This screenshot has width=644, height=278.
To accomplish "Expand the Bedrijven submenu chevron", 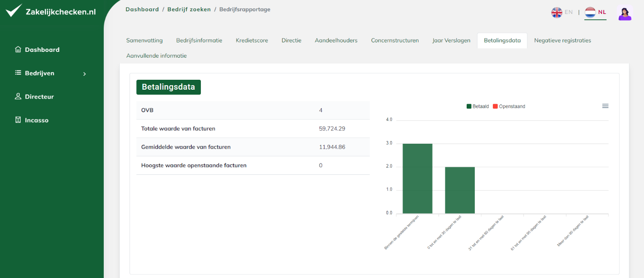I will click(x=84, y=73).
